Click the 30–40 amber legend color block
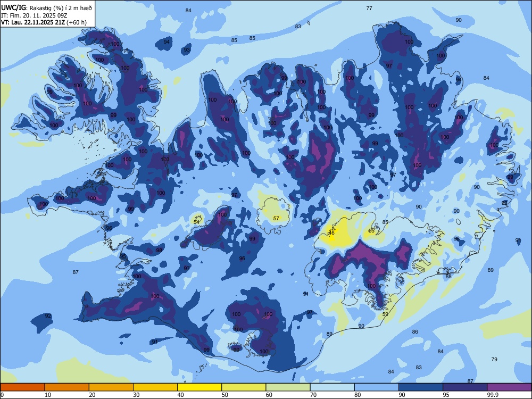Viewport: 532px width, 399px height. click(x=155, y=387)
